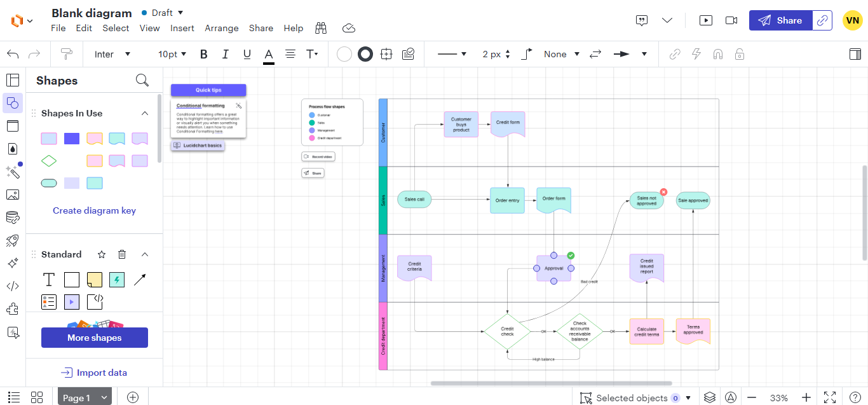The height and width of the screenshot is (405, 868).
Task: Open the None start arrow dropdown
Action: point(562,54)
